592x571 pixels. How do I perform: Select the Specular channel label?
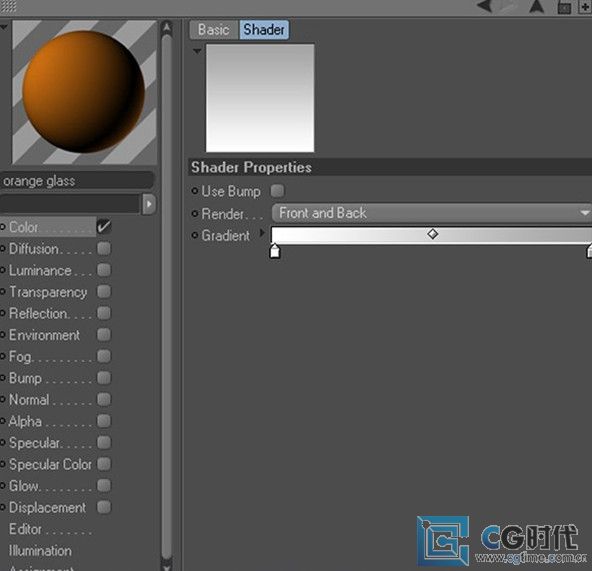pos(34,443)
